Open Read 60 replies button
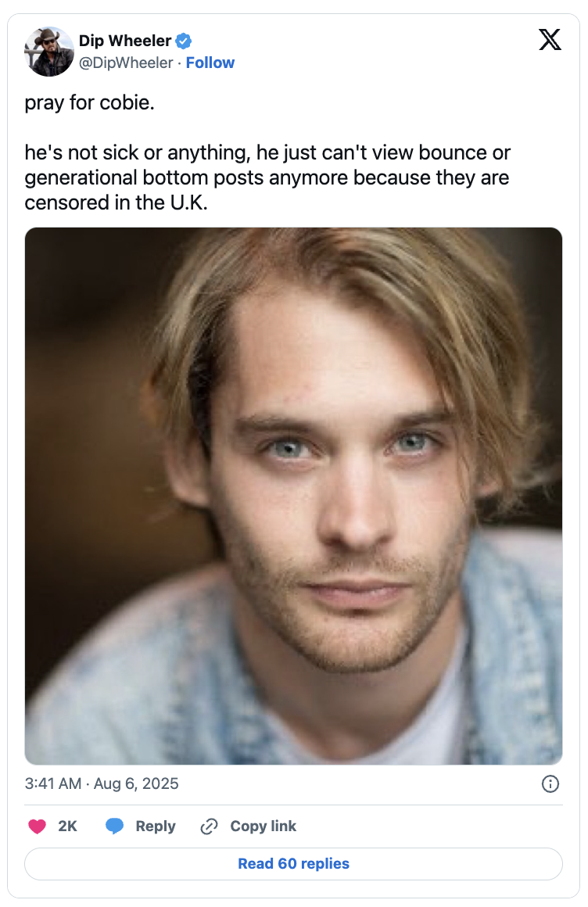 293,864
